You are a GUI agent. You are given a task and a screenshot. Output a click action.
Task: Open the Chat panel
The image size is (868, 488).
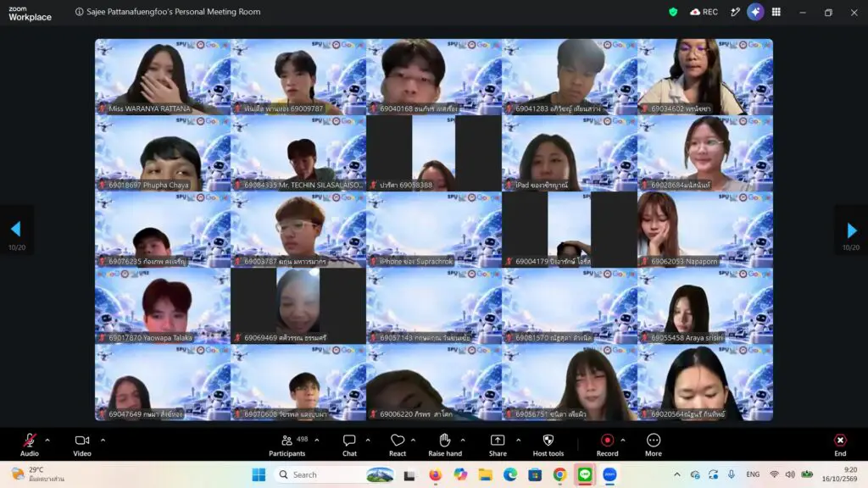click(x=349, y=445)
